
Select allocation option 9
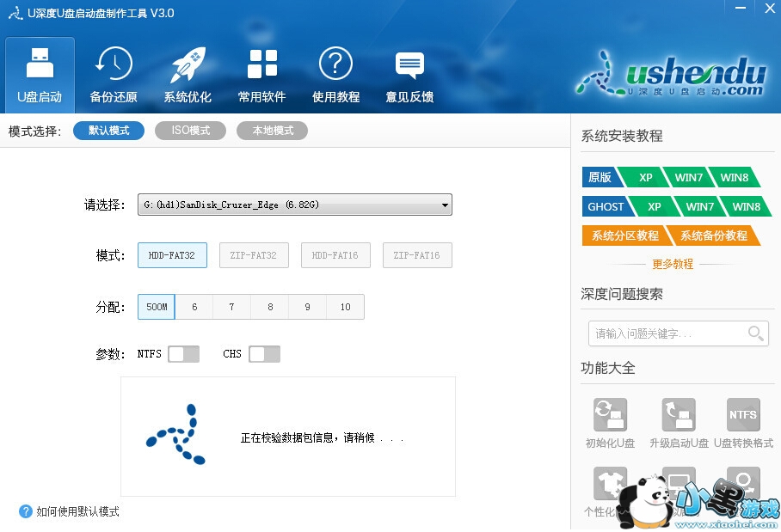tap(308, 307)
